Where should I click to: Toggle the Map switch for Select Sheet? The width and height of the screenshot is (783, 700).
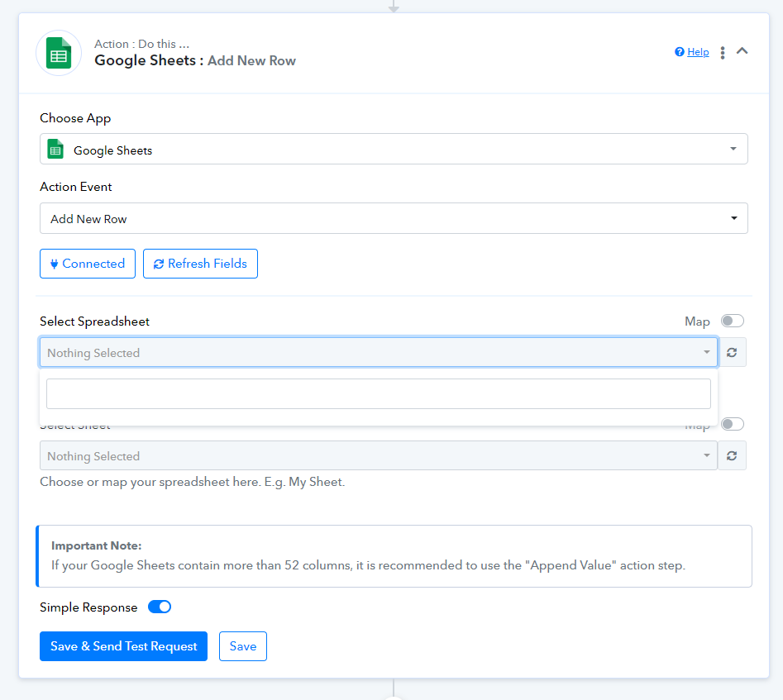[x=732, y=425]
